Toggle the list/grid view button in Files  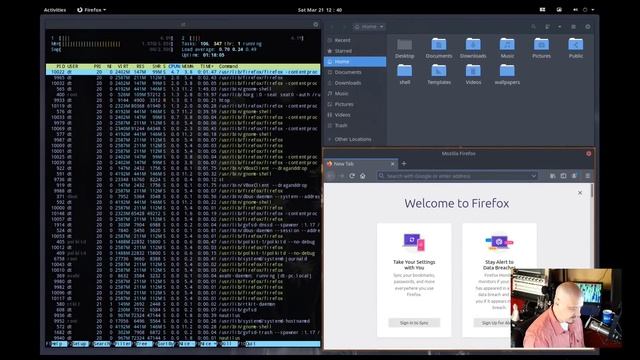547,27
